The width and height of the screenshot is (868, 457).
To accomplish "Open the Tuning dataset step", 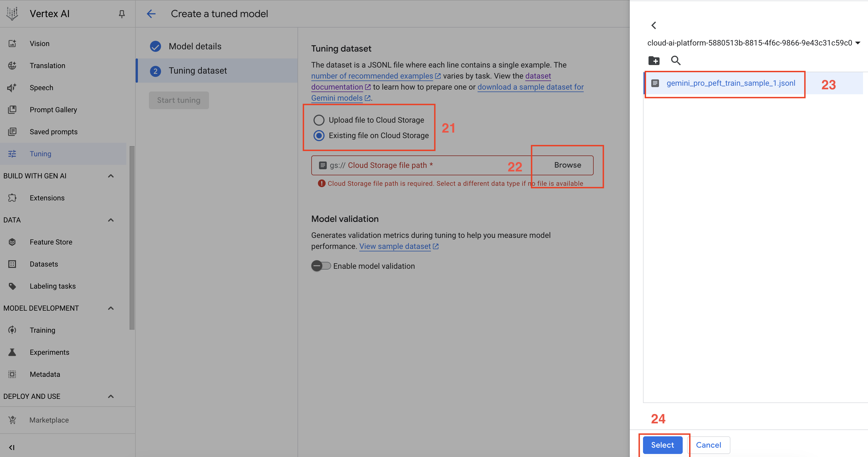I will [x=217, y=71].
